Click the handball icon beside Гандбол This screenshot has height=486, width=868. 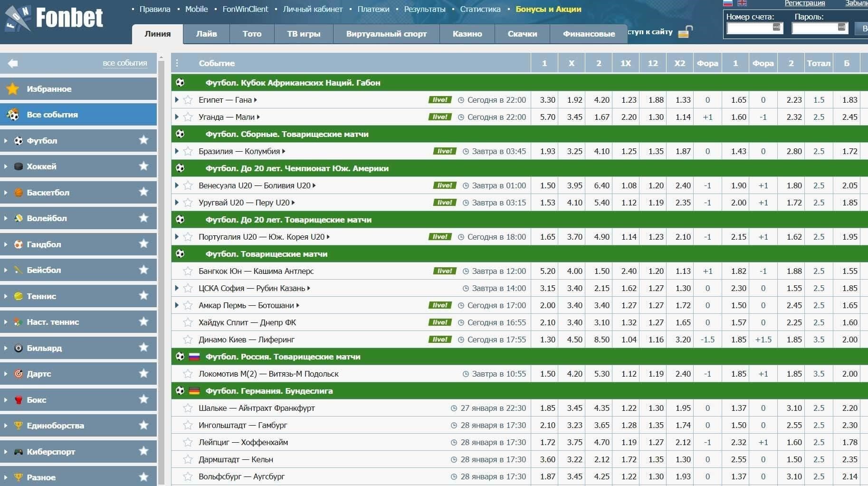point(19,244)
